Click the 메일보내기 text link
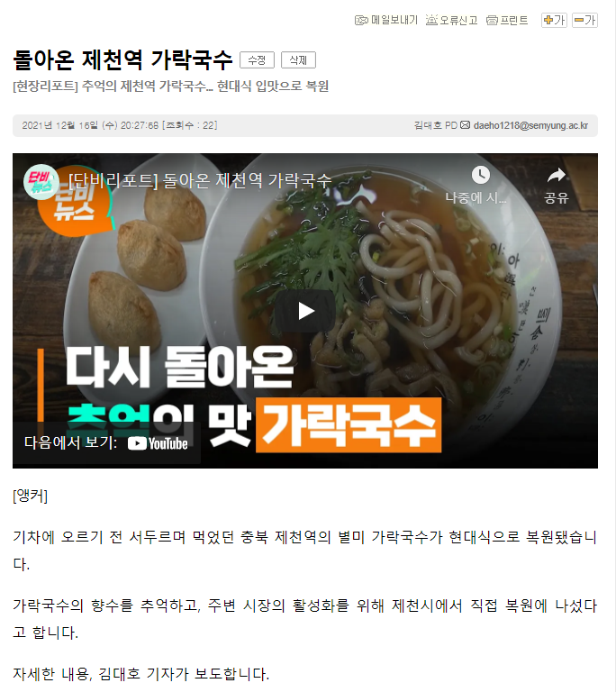The width and height of the screenshot is (616, 692). click(394, 21)
